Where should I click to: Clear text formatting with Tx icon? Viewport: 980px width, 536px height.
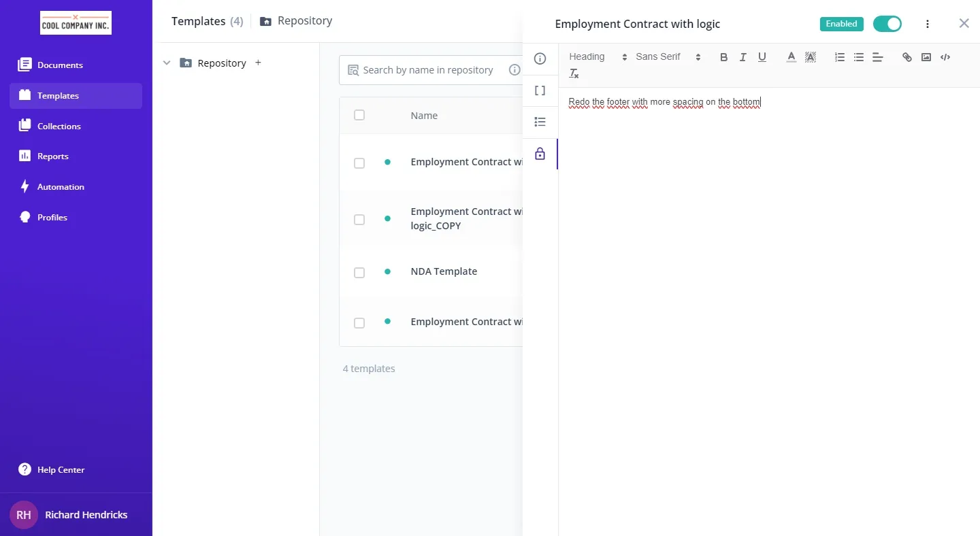574,73
